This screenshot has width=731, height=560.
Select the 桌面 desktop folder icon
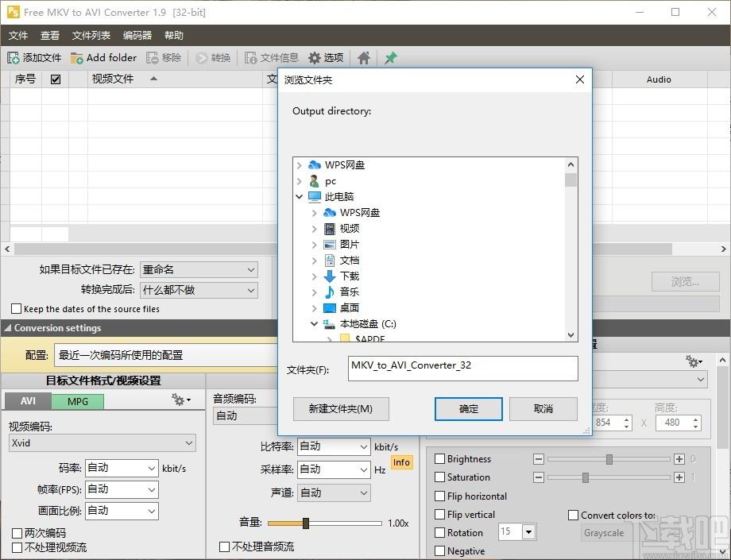coord(330,307)
